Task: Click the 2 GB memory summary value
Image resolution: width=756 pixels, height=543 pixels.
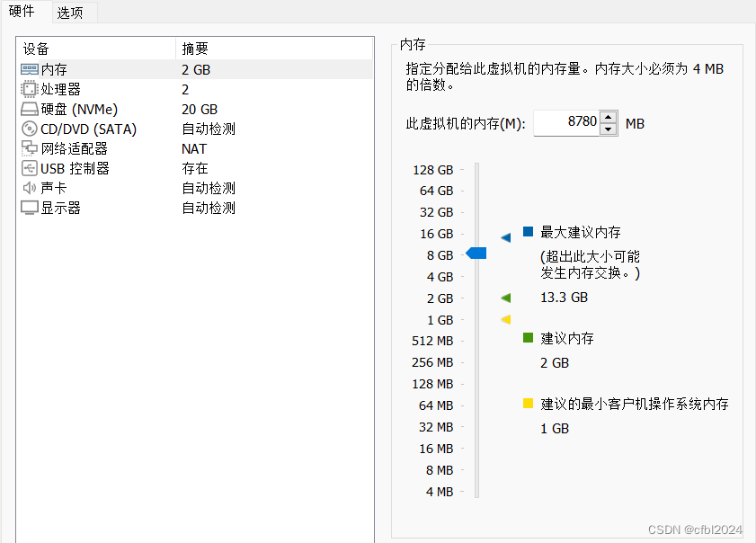Action: point(196,70)
